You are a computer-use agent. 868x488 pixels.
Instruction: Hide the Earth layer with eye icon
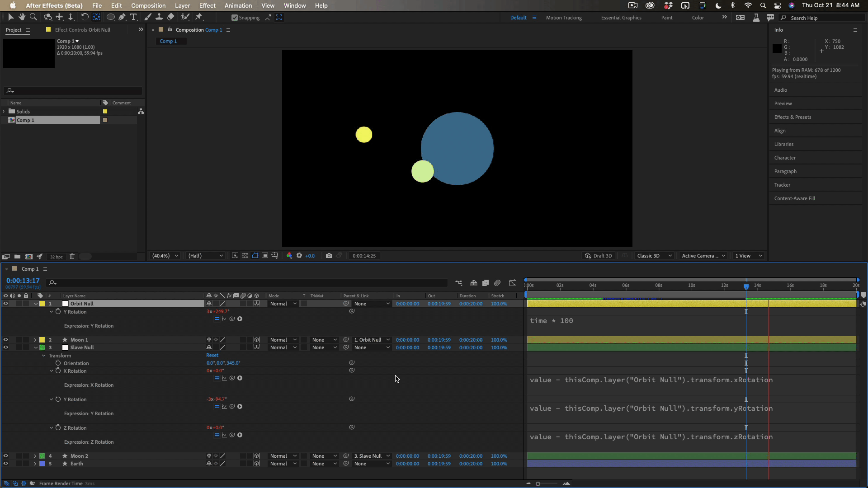6,464
